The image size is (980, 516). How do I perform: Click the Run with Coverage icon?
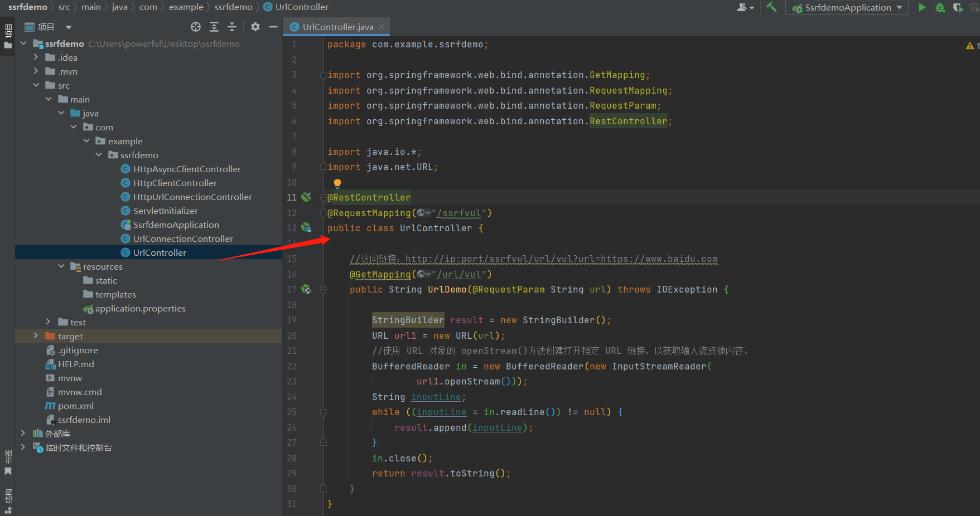pyautogui.click(x=958, y=7)
